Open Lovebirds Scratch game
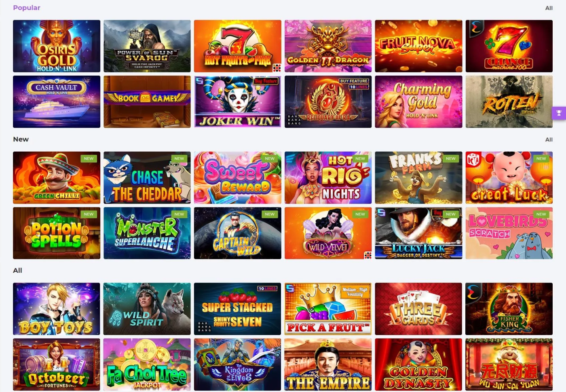 pos(509,233)
